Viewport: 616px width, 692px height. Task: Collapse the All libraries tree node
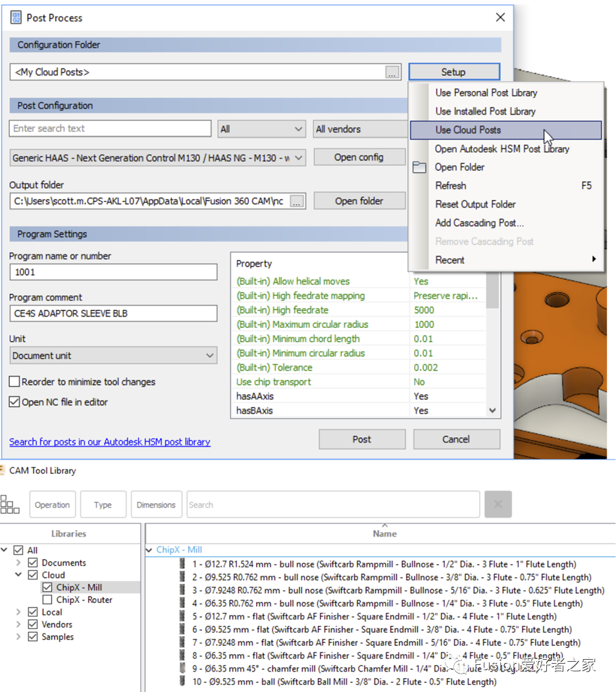point(4,550)
